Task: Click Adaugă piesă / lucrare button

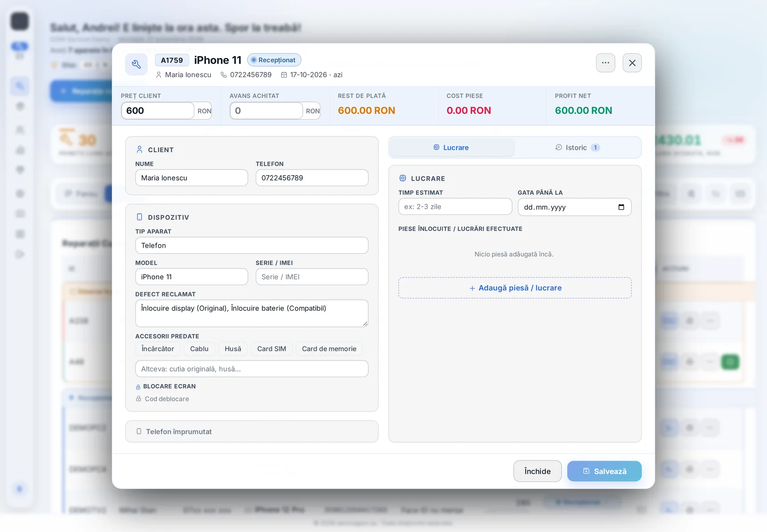Action: [515, 288]
